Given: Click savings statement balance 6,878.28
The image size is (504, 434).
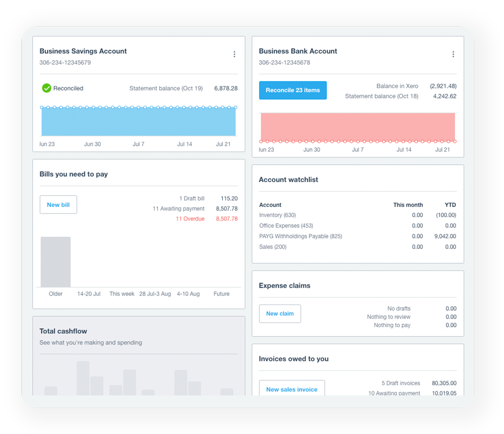Looking at the screenshot, I should coord(226,89).
